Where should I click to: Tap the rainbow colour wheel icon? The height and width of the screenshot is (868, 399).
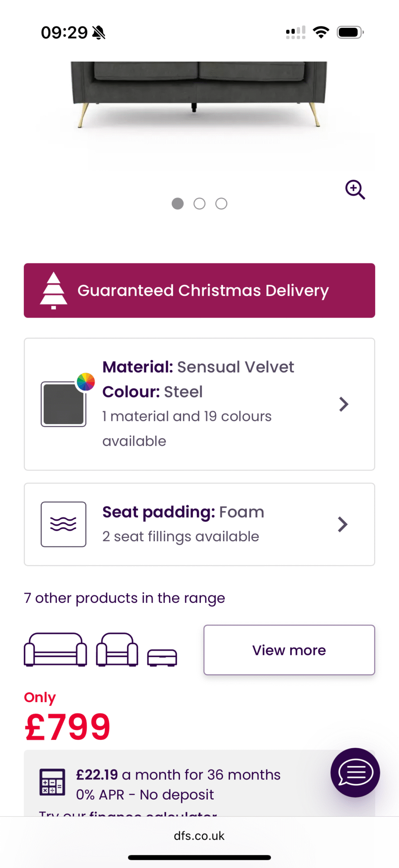point(86,382)
